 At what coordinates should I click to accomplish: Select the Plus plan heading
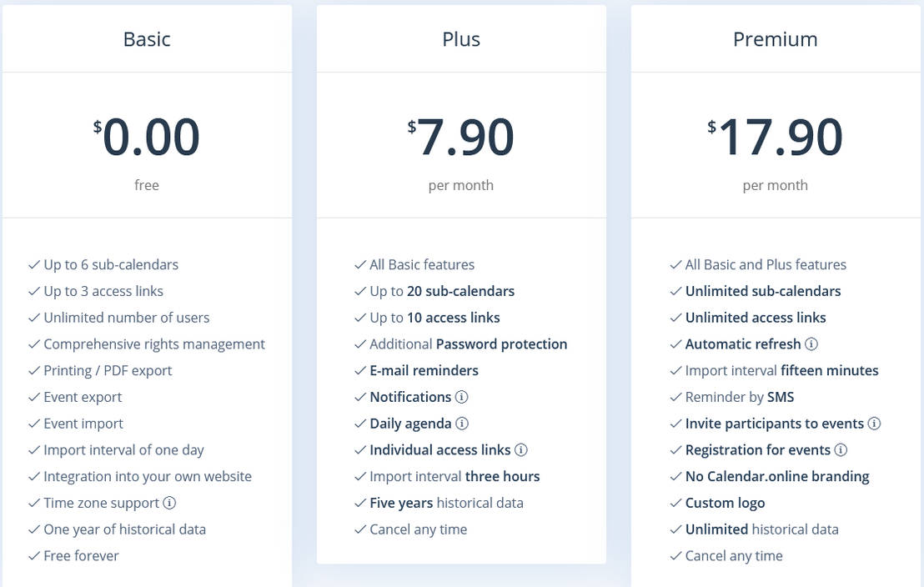pos(461,39)
